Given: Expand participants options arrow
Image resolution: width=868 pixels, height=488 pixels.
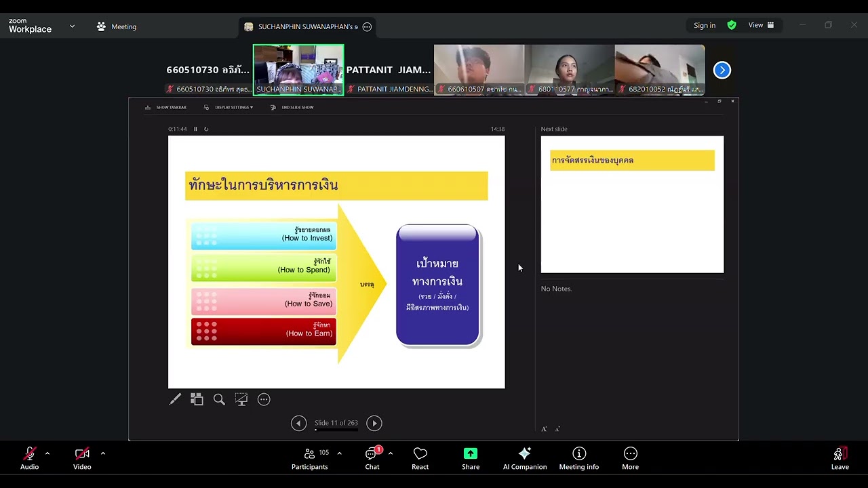Looking at the screenshot, I should click(x=339, y=453).
